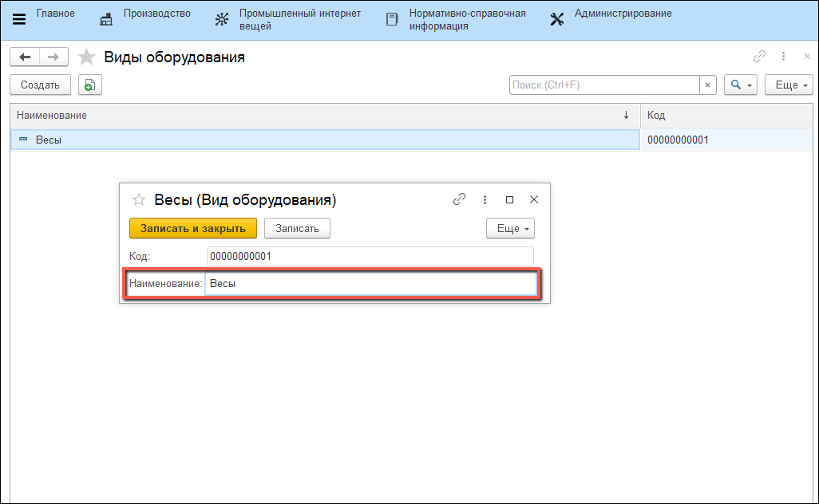Expand the search magnifier dropdown

click(x=740, y=85)
